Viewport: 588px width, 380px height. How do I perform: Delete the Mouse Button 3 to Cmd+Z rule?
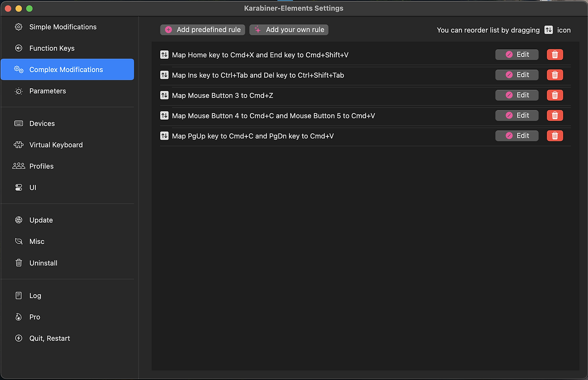coord(555,95)
